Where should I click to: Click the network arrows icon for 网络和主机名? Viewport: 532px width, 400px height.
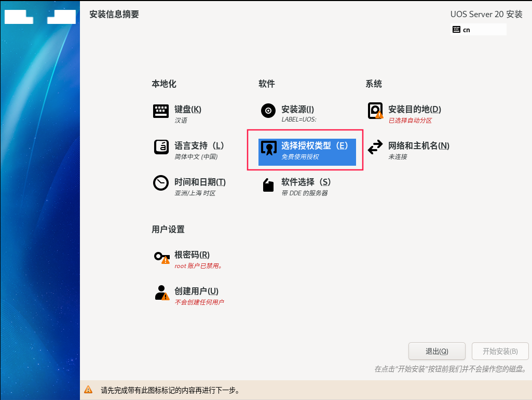[x=375, y=147]
